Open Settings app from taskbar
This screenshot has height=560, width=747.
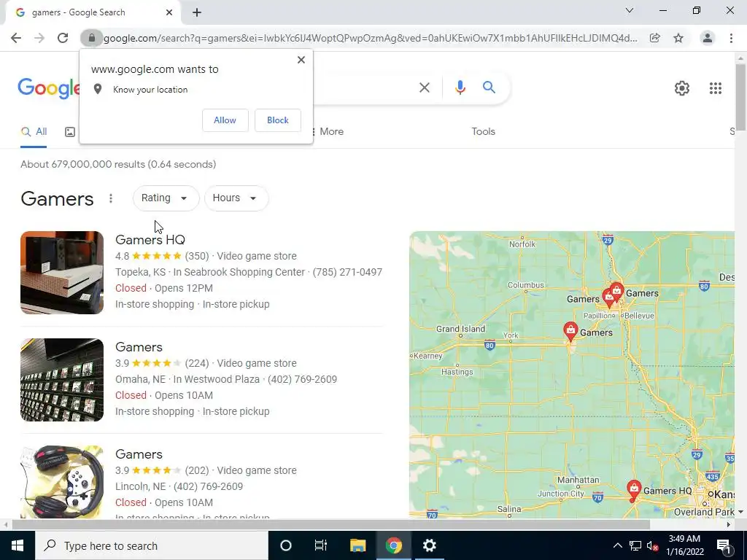[429, 545]
